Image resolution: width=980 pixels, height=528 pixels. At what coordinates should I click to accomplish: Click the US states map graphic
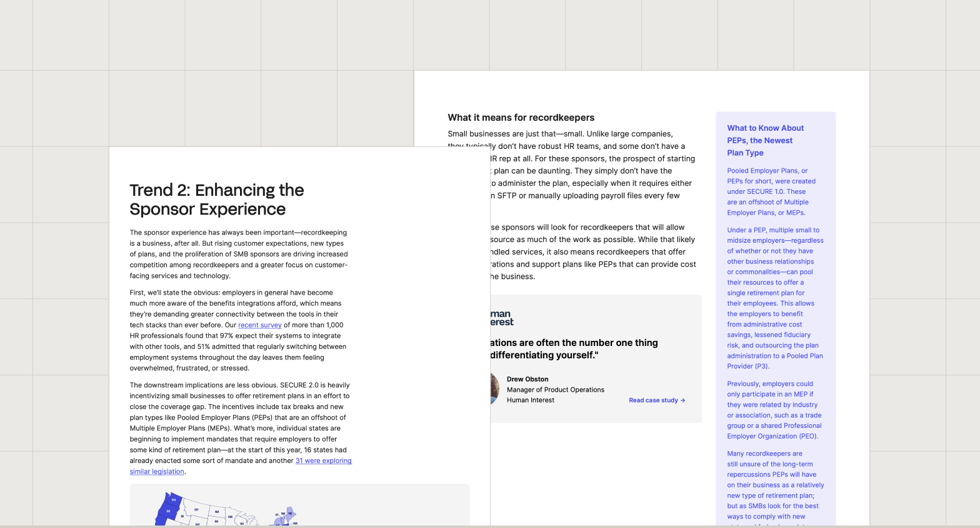226,509
